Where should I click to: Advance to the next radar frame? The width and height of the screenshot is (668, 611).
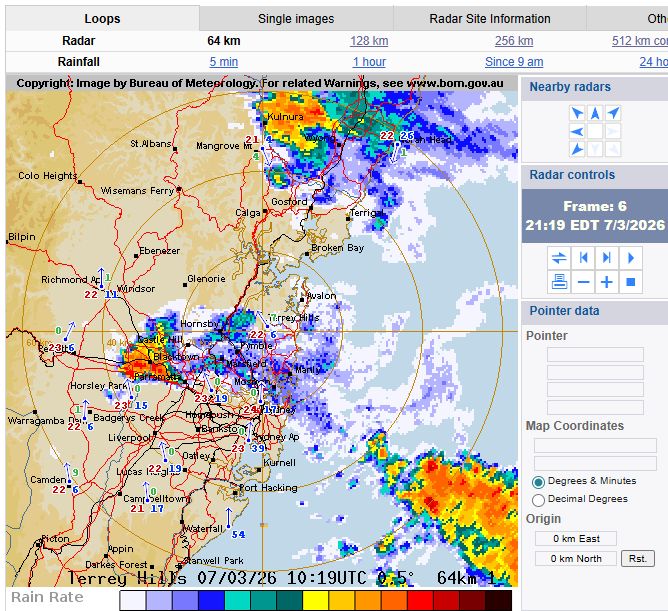pos(607,258)
